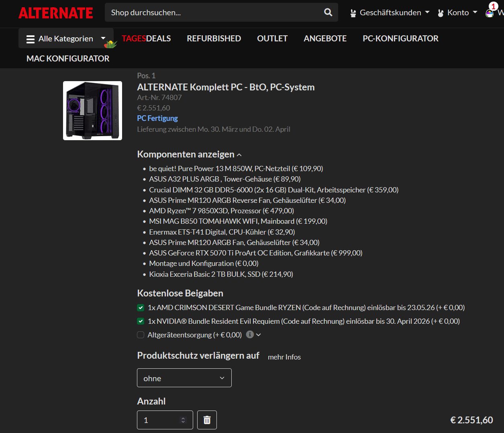Click the search magnifier icon
504x433 pixels.
328,12
